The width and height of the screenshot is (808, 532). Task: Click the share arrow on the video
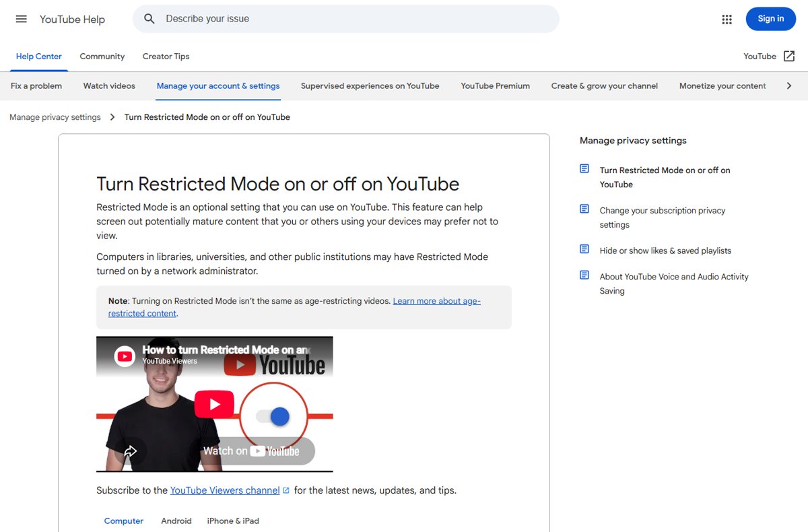[x=131, y=451]
